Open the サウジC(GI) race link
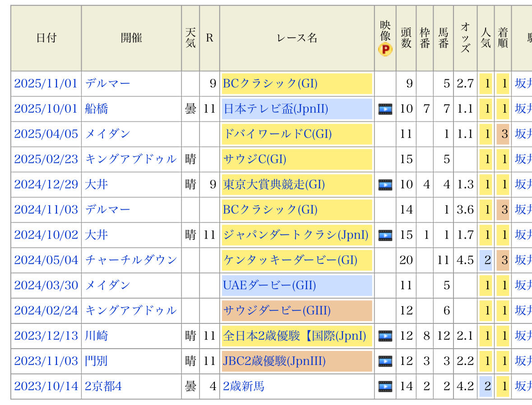532x405 pixels. (x=254, y=159)
